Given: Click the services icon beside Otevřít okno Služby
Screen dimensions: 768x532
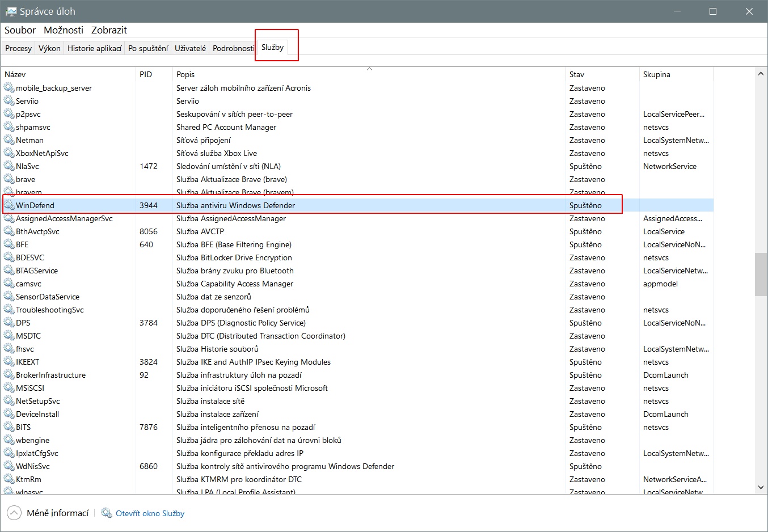Looking at the screenshot, I should click(x=107, y=513).
